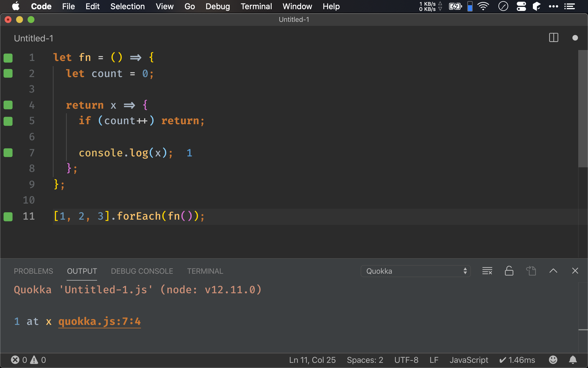
Task: Open notifications via the bell icon
Action: 573,360
